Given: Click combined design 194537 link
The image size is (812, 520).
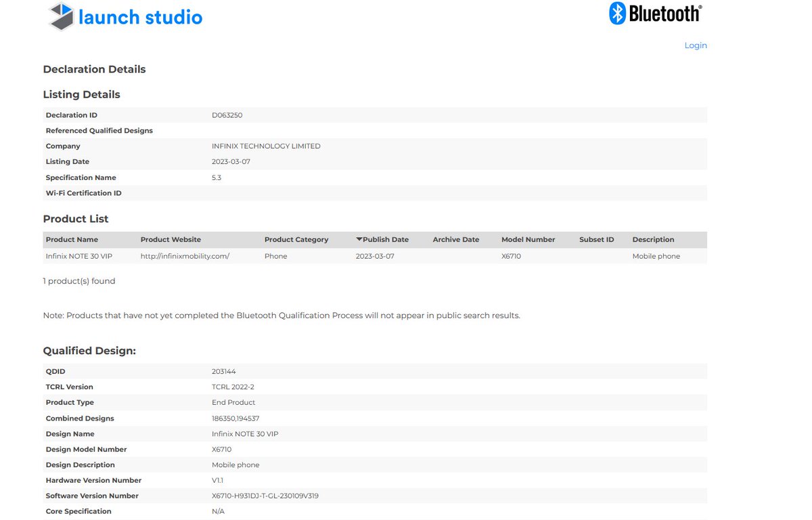Looking at the screenshot, I should 248,418.
